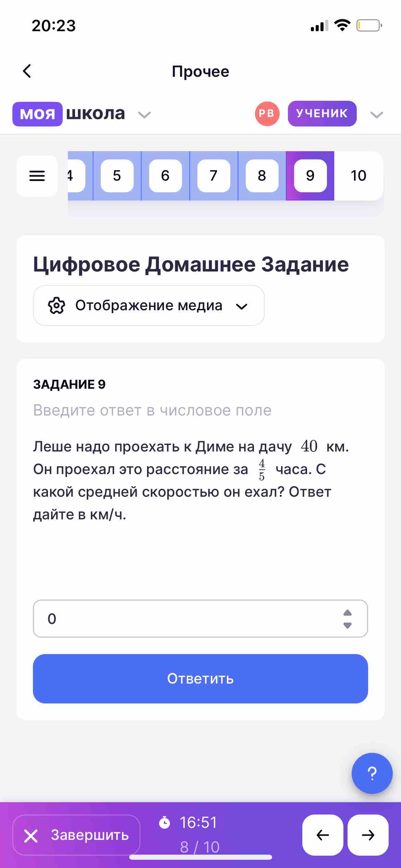Go to previous task with left arrow
Image resolution: width=401 pixels, height=868 pixels.
pyautogui.click(x=323, y=835)
